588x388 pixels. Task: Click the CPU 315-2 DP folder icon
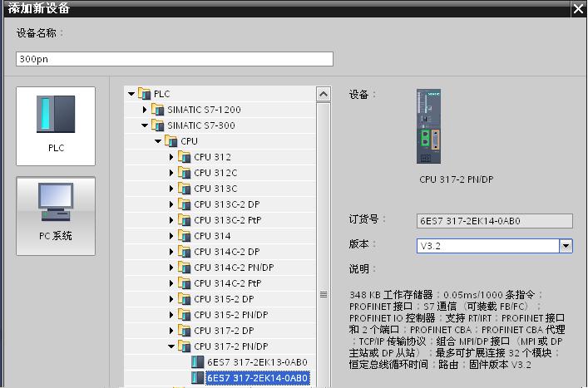pos(185,299)
